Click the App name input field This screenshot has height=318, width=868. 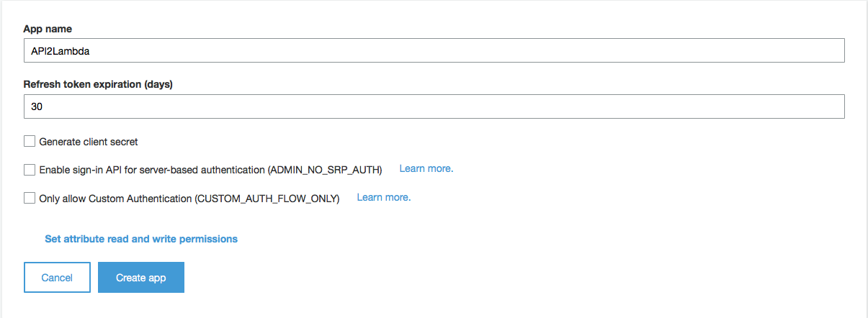[x=434, y=51]
